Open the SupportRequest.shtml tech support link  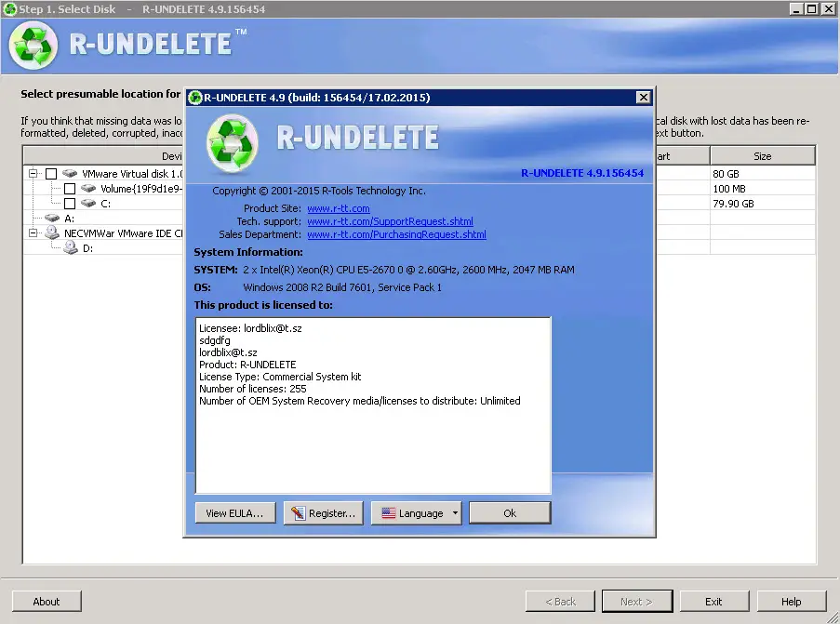click(x=390, y=221)
